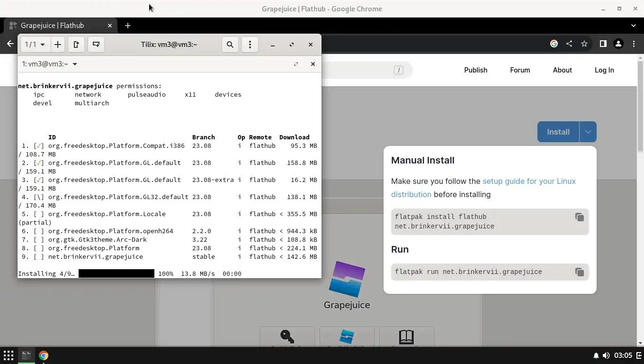Click the Chrome page vertical scrollbar

coord(640,107)
